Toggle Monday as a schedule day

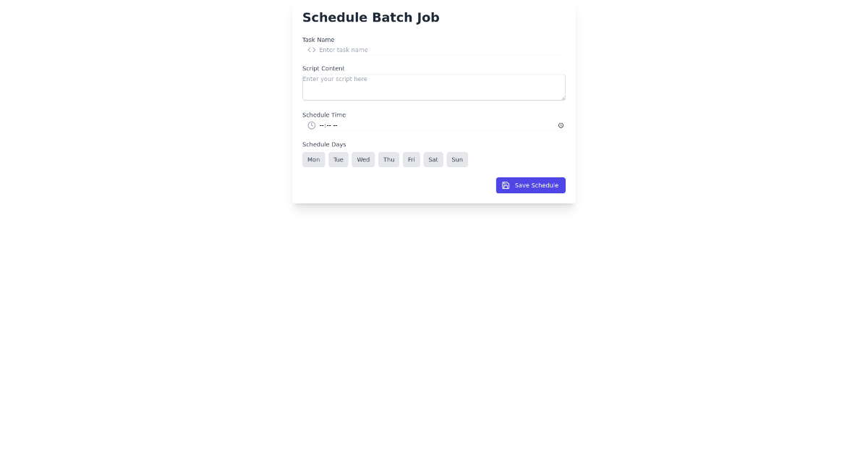pyautogui.click(x=313, y=159)
